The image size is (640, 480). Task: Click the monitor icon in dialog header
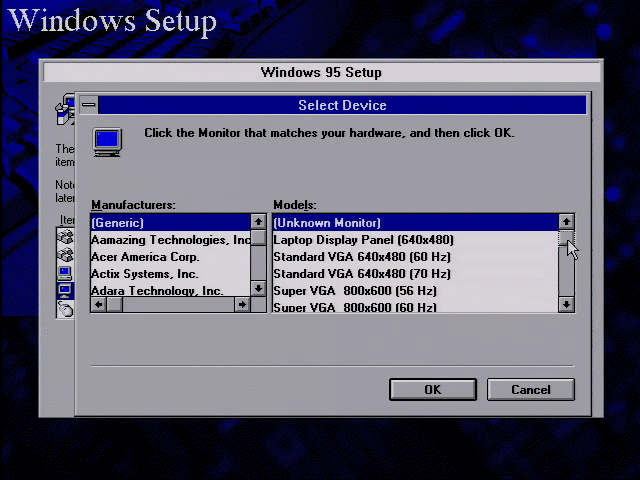click(x=107, y=142)
